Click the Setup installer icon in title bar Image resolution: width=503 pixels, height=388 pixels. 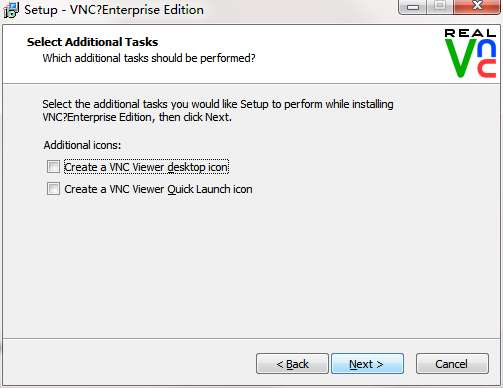point(11,10)
